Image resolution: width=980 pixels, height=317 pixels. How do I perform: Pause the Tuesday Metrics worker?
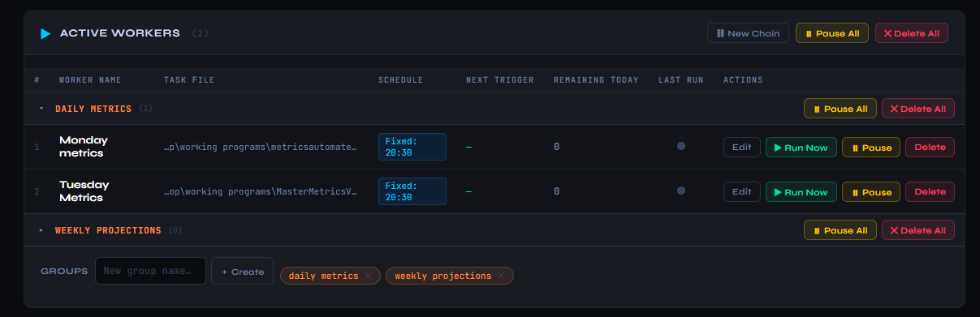[x=871, y=191]
